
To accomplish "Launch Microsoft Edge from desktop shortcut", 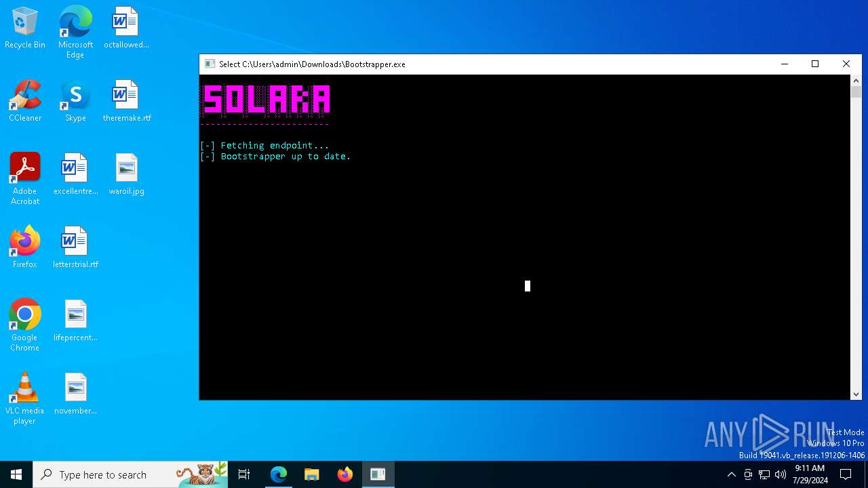I will [75, 32].
